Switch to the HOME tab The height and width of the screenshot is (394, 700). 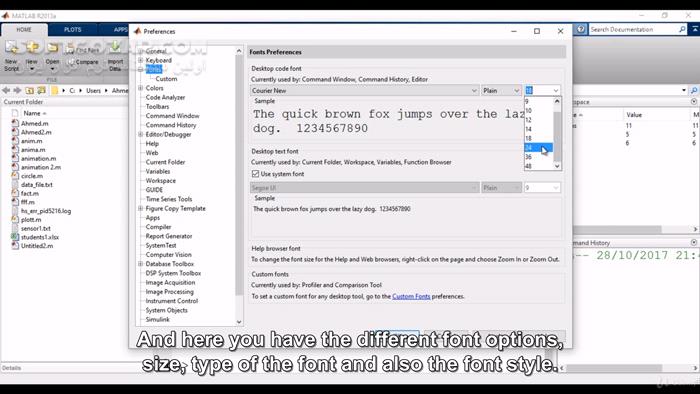tap(24, 29)
